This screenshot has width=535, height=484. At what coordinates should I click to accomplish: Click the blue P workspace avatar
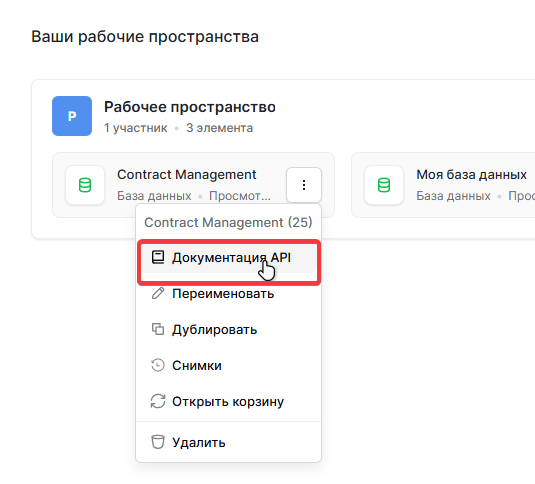(72, 116)
